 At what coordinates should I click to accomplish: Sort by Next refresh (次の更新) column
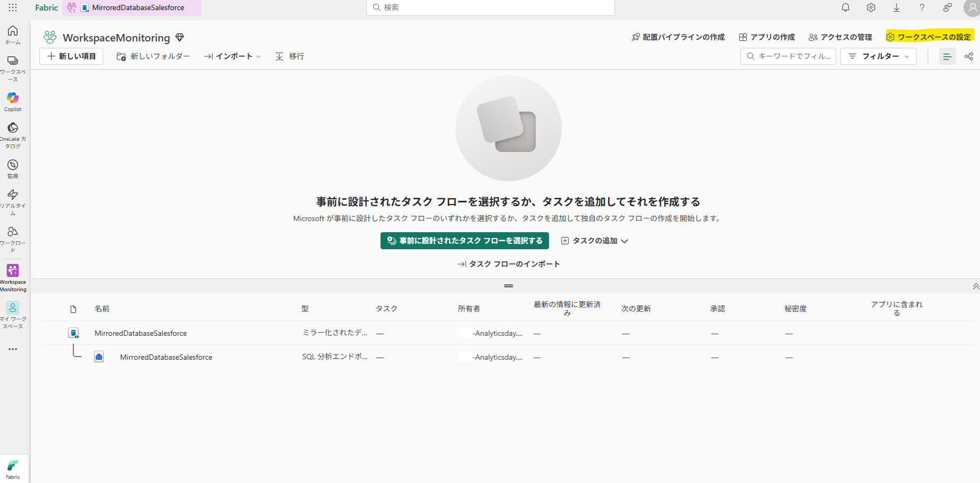(x=636, y=309)
